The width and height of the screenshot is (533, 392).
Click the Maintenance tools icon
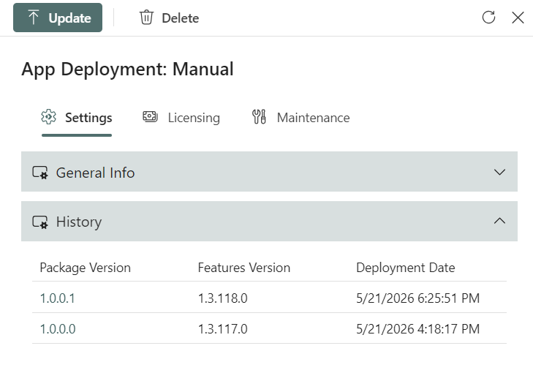point(259,117)
